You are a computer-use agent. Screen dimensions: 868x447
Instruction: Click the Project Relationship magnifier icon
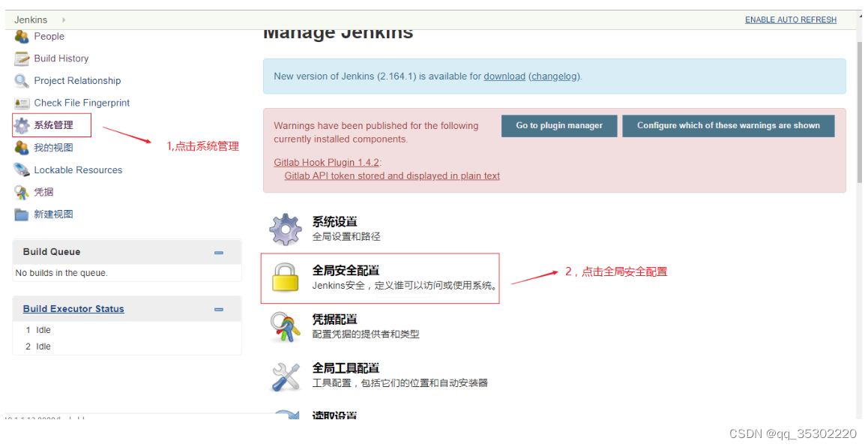[22, 81]
